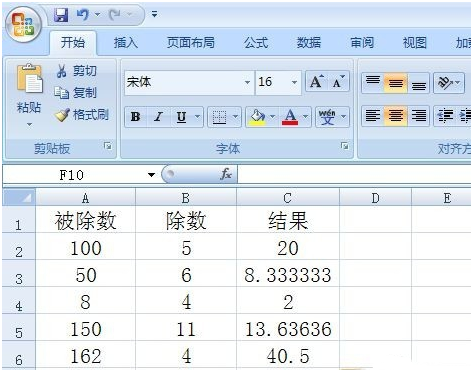Screen dimensions: 471x370
Task: Align text right
Action: [419, 116]
